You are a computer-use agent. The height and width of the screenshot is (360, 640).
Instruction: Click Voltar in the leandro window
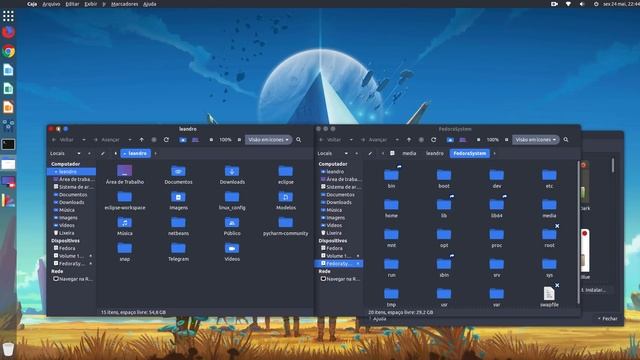pyautogui.click(x=63, y=140)
